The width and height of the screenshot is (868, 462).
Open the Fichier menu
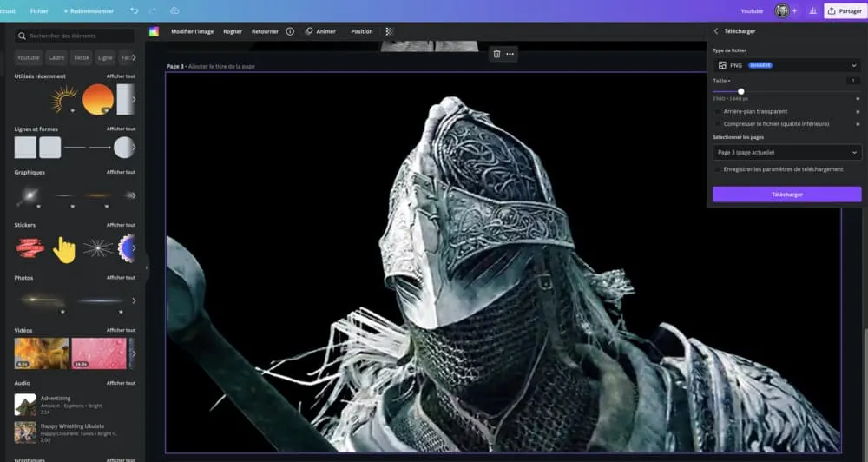(x=39, y=11)
